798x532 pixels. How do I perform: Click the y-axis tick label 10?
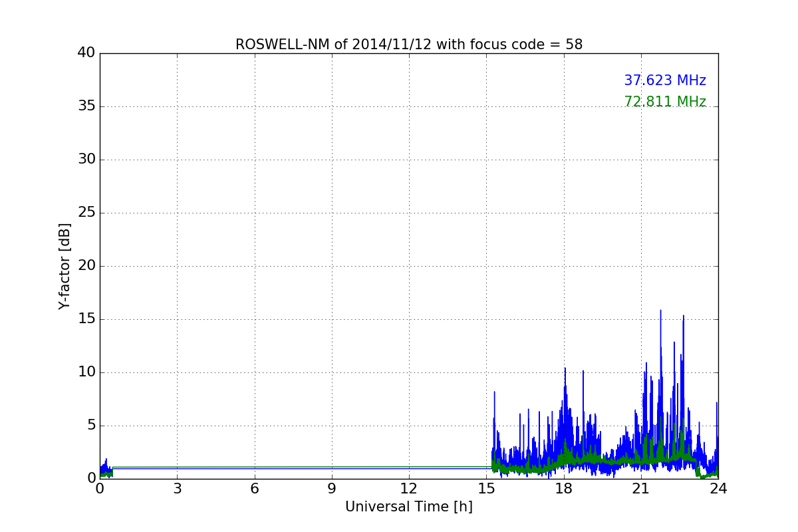click(86, 372)
